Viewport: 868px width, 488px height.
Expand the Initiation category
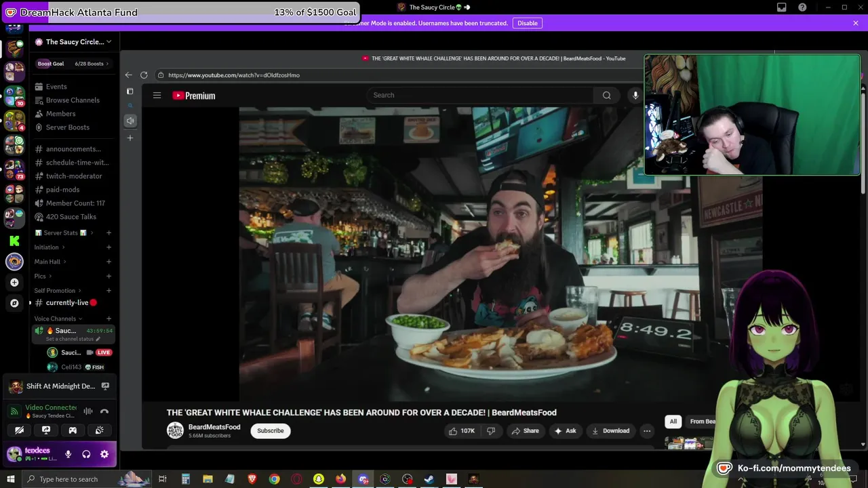(x=50, y=247)
